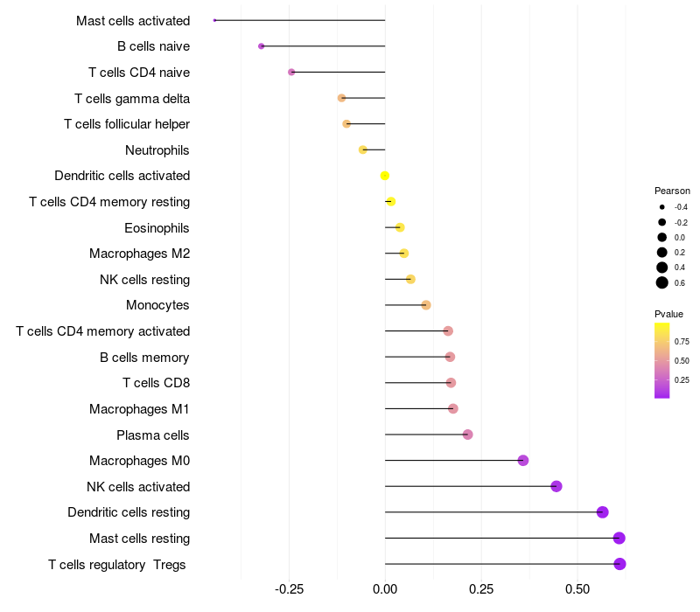Select the T cells regulatory Tregs dot
The width and height of the screenshot is (700, 612).
pos(619,564)
